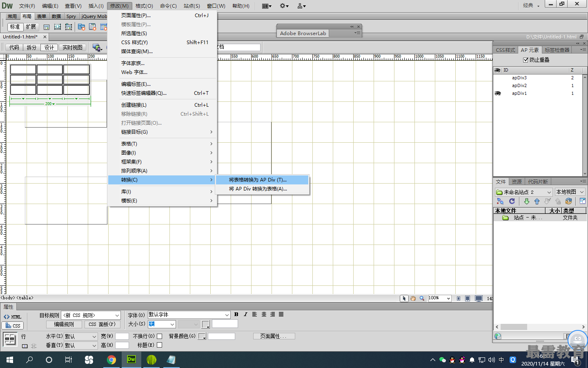Open the zoom percentage dropdown
The width and height of the screenshot is (588, 368).
(439, 298)
